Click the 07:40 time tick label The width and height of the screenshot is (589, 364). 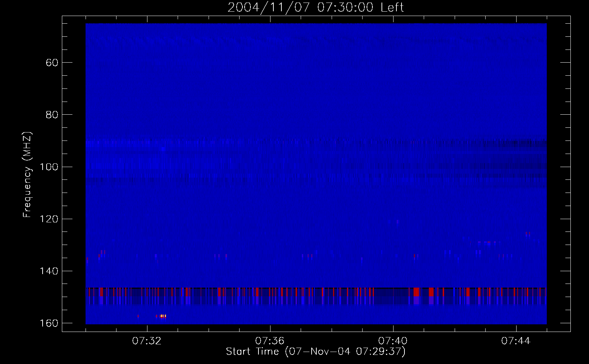[x=393, y=341]
